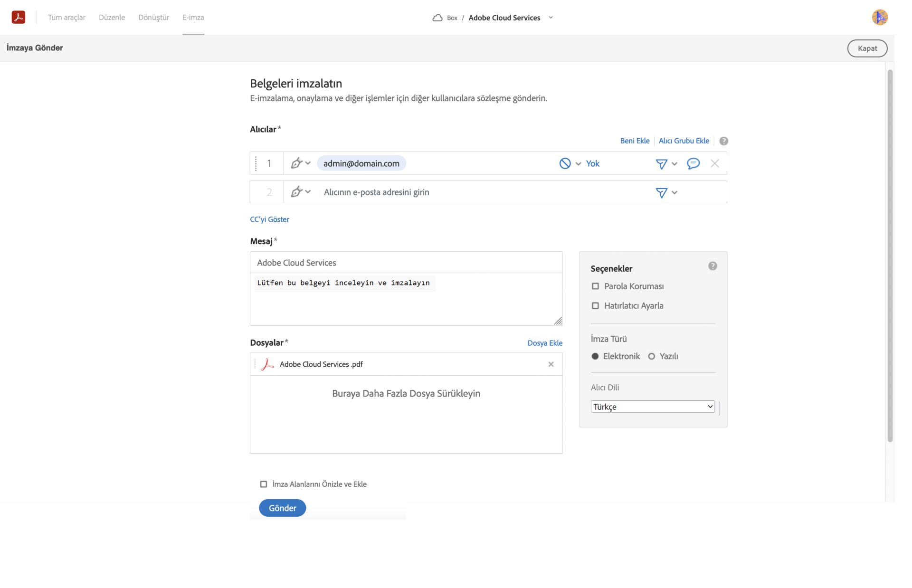The image size is (912, 588).
Task: Click the e-imza (E-imza) tab in toolbar
Action: click(193, 17)
